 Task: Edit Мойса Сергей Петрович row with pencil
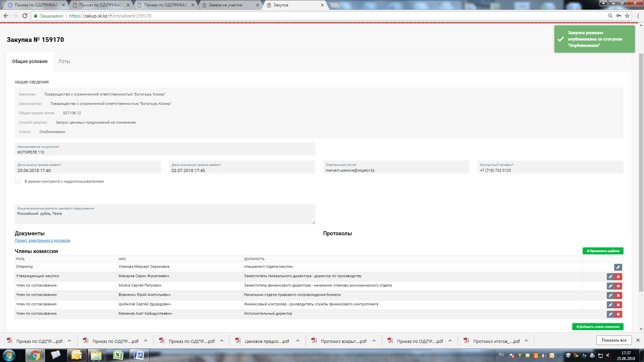pos(610,286)
